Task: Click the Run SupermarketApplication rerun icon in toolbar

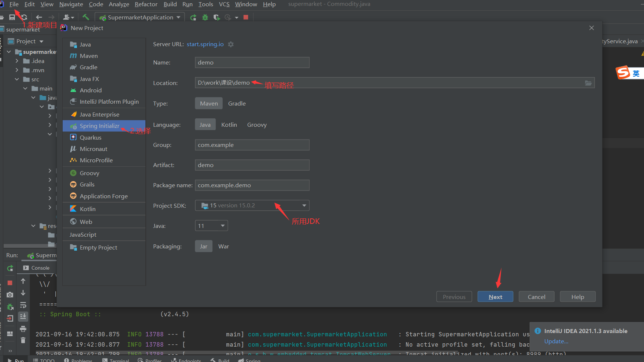Action: coord(193,17)
